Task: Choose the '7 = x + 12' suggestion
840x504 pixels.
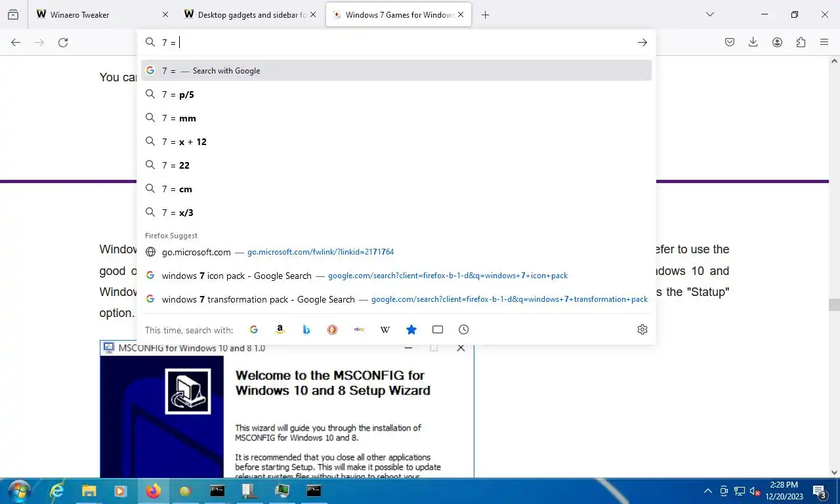Action: pyautogui.click(x=396, y=142)
